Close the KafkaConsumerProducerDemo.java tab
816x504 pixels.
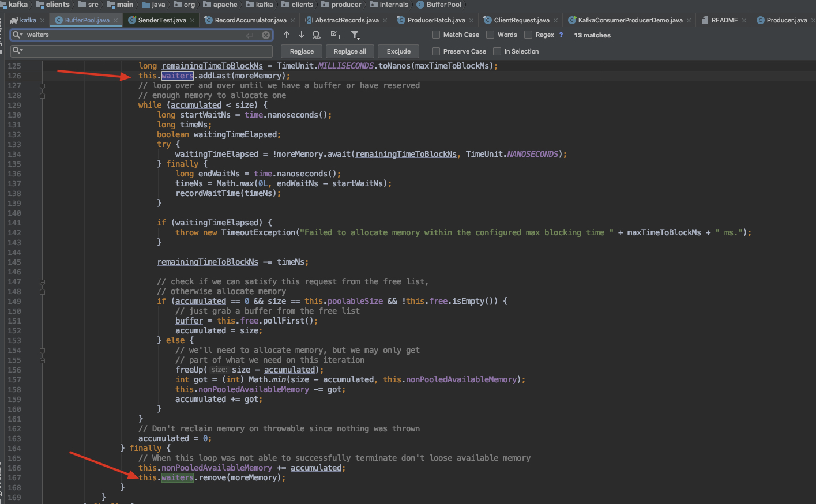click(x=689, y=20)
